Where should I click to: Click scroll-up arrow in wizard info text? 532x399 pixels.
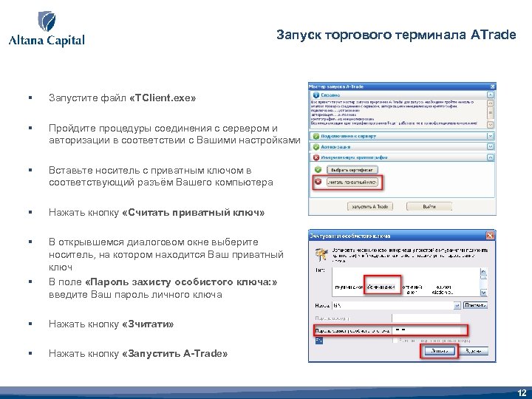(x=491, y=103)
